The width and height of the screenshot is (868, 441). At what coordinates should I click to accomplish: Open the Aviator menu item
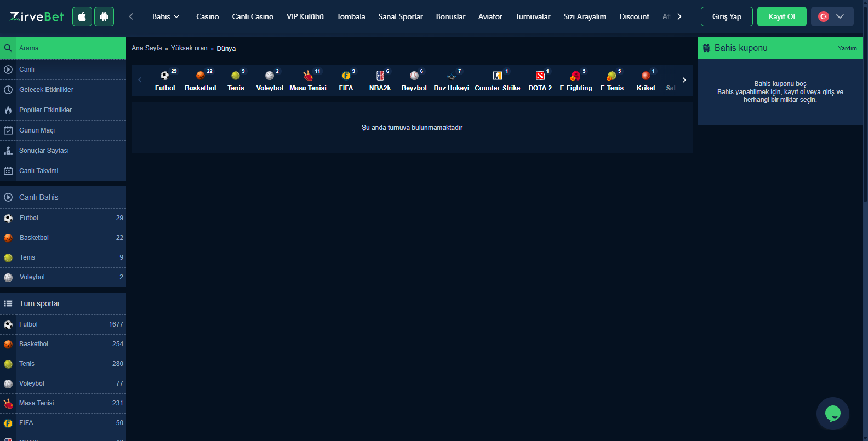pos(490,16)
